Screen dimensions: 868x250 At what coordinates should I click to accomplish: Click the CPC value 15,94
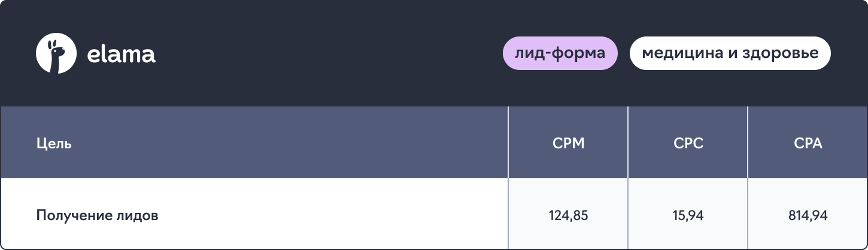[x=688, y=215]
